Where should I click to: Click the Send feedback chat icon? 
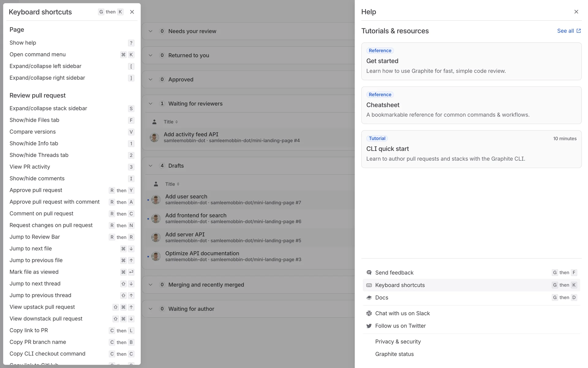tap(369, 273)
